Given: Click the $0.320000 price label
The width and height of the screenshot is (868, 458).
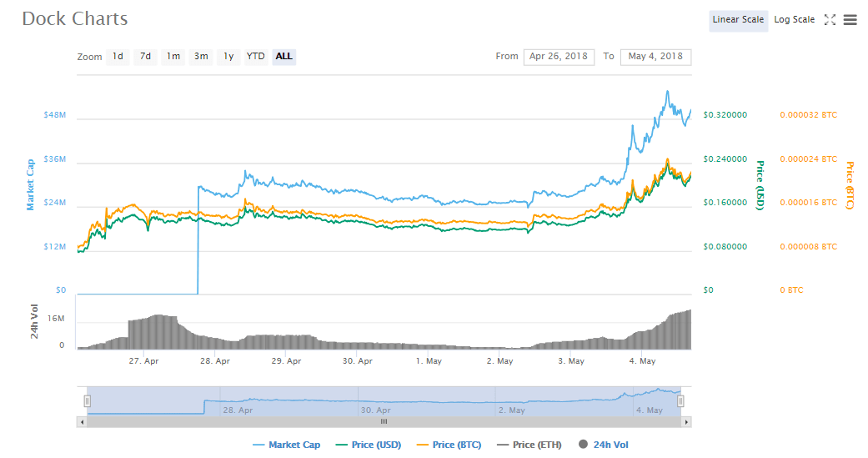Looking at the screenshot, I should (725, 115).
